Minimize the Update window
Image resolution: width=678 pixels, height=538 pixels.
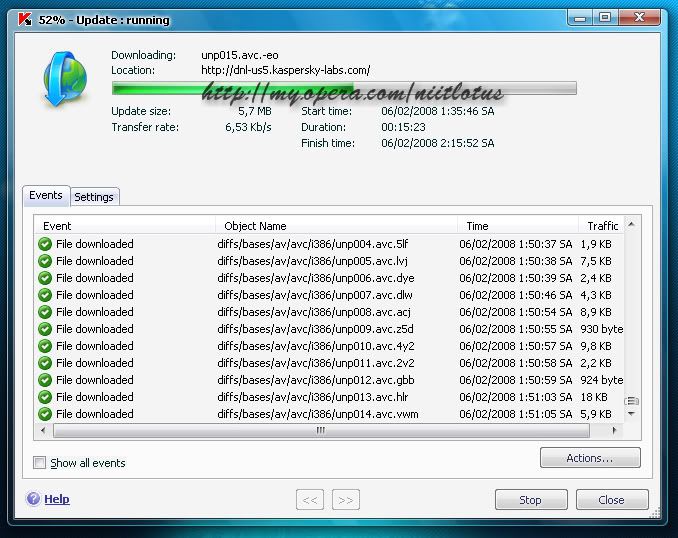(x=580, y=18)
